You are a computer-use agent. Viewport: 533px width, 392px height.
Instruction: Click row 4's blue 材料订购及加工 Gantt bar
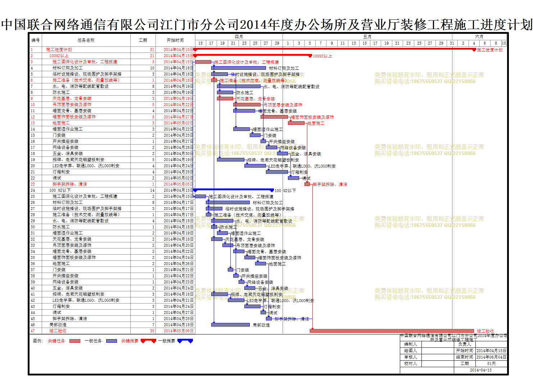[x=239, y=68]
